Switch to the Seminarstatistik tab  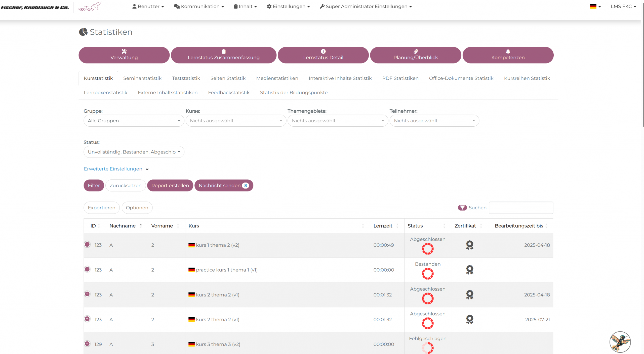142,78
